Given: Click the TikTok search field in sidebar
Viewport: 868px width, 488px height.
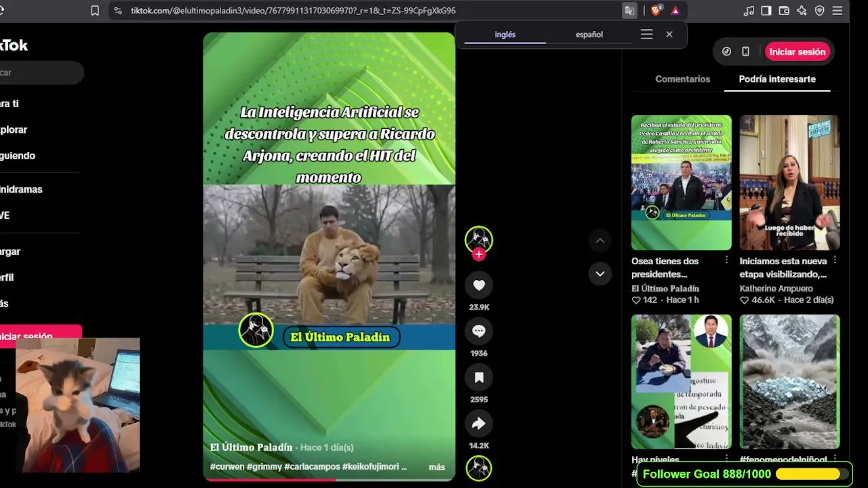Looking at the screenshot, I should point(41,73).
